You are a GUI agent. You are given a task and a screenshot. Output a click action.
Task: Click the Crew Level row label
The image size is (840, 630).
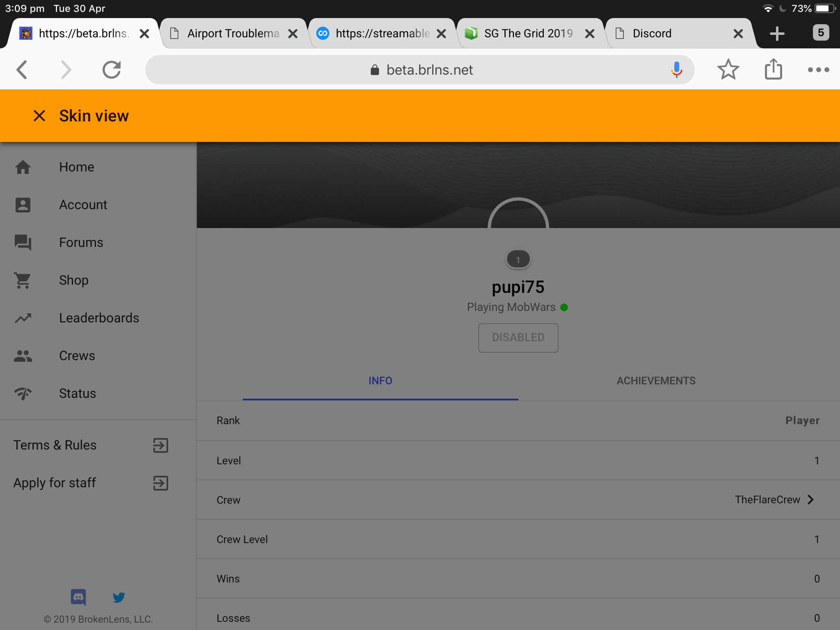[242, 539]
